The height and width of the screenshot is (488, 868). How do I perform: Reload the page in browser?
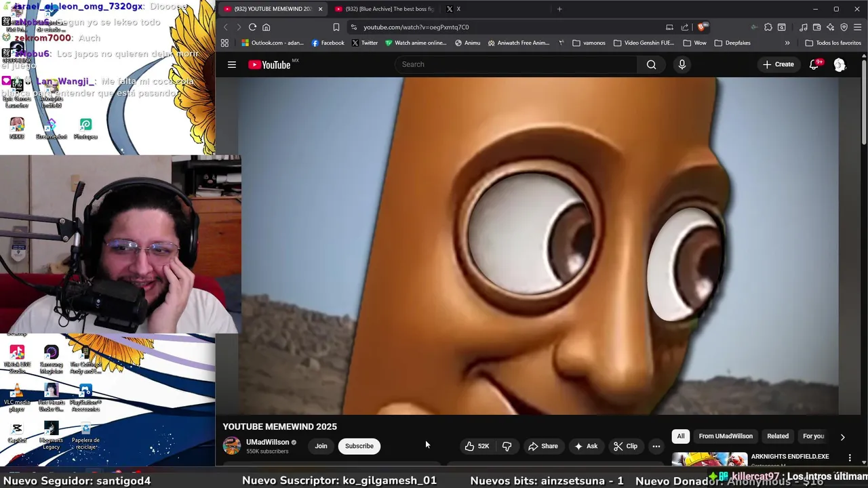point(252,27)
